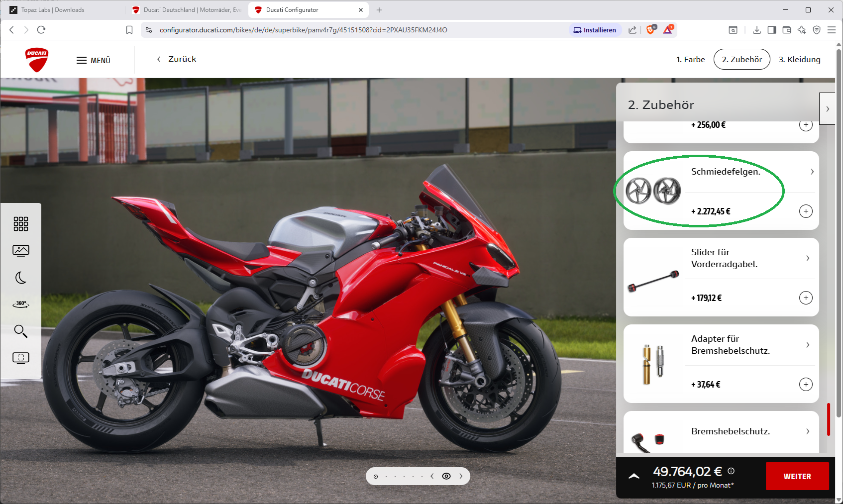Open the Ducati logo home link

[37, 60]
